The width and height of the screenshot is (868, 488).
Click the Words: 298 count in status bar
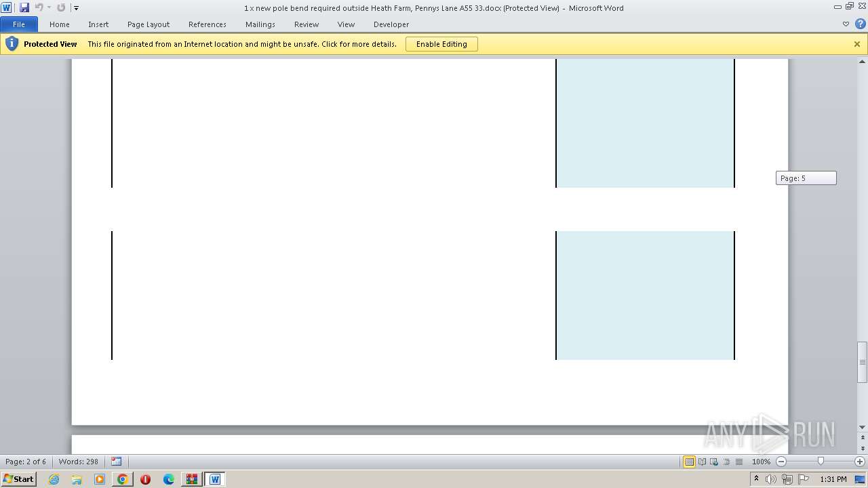pos(79,462)
